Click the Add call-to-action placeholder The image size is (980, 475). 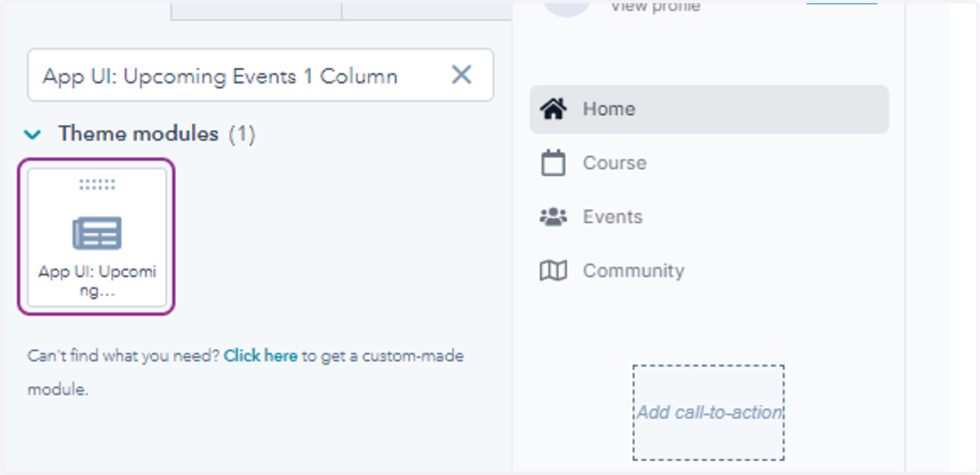pos(709,412)
